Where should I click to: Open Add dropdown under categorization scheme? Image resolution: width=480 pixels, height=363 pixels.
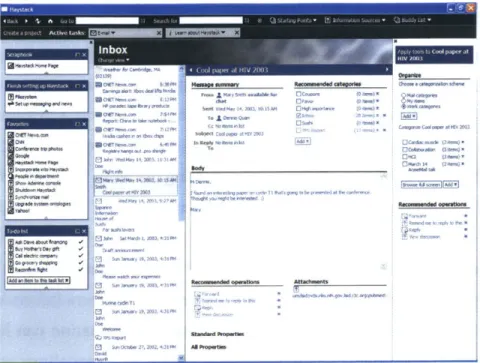[x=409, y=116]
